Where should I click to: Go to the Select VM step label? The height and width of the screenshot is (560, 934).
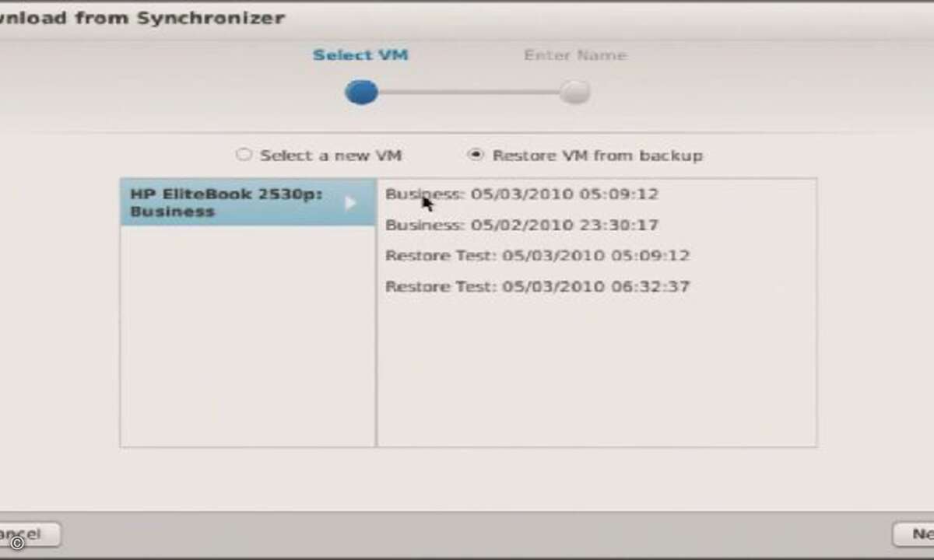point(360,55)
